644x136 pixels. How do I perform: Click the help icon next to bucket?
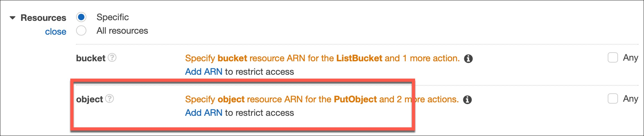(x=112, y=58)
